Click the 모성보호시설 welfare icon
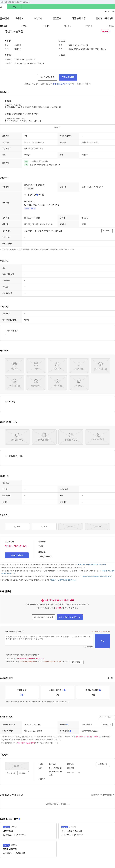 [x=57, y=383]
